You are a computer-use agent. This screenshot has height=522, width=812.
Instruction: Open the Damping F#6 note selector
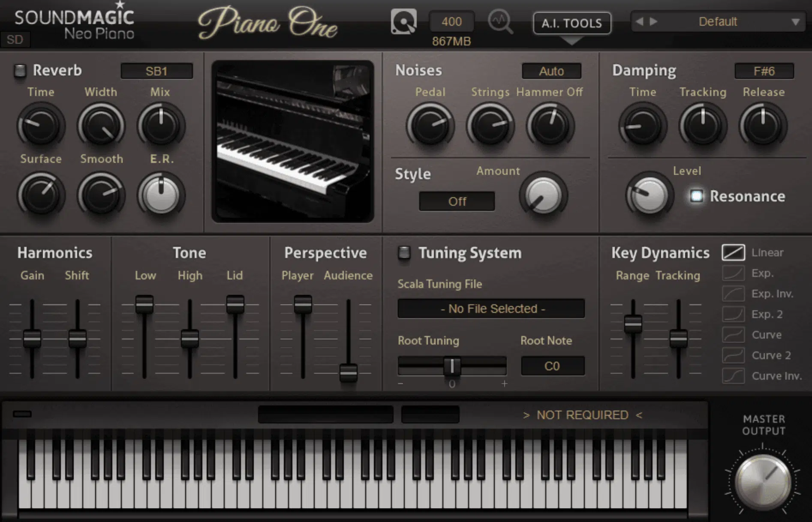pyautogui.click(x=764, y=71)
